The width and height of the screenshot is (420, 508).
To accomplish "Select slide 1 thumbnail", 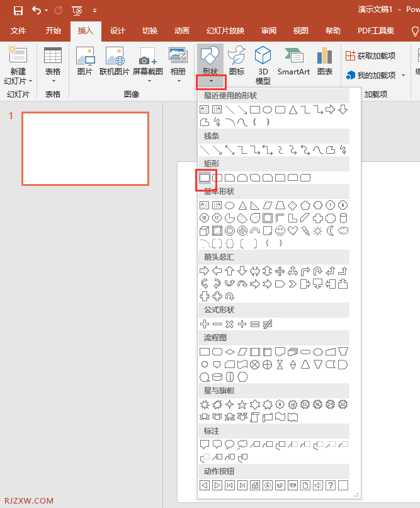I will [86, 149].
